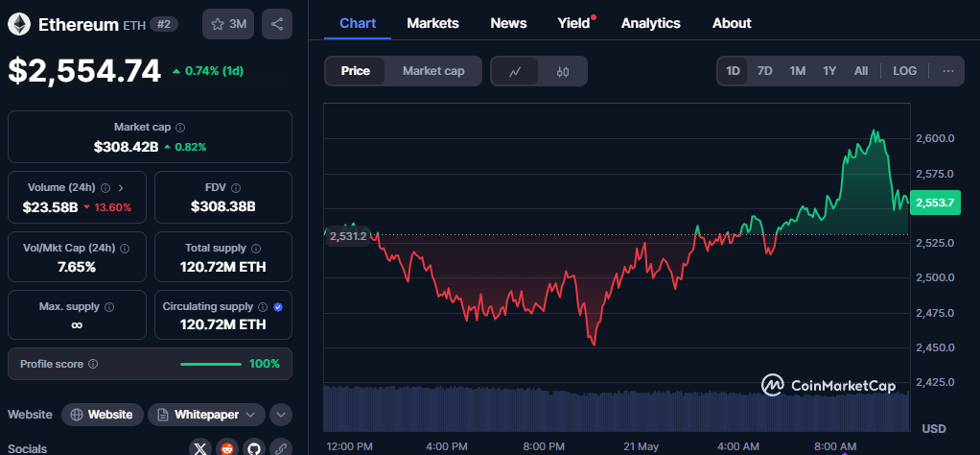The width and height of the screenshot is (980, 455).
Task: Open Market cap info icon
Action: (x=180, y=127)
